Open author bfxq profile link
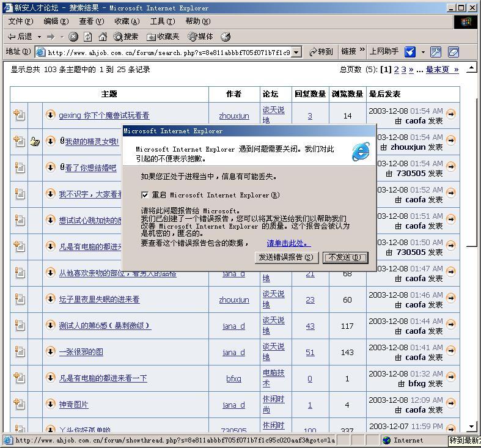This screenshot has height=448, width=481. point(233,379)
